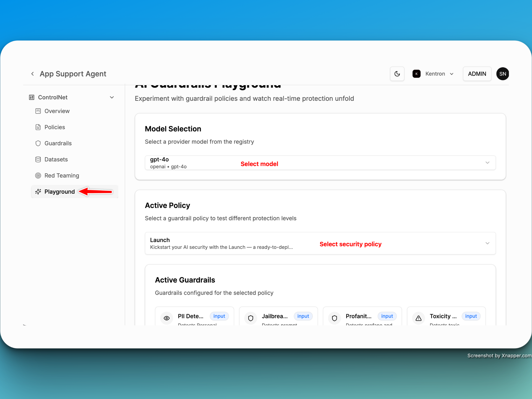
Task: Click the Toxicity warning triangle icon
Action: tap(418, 318)
